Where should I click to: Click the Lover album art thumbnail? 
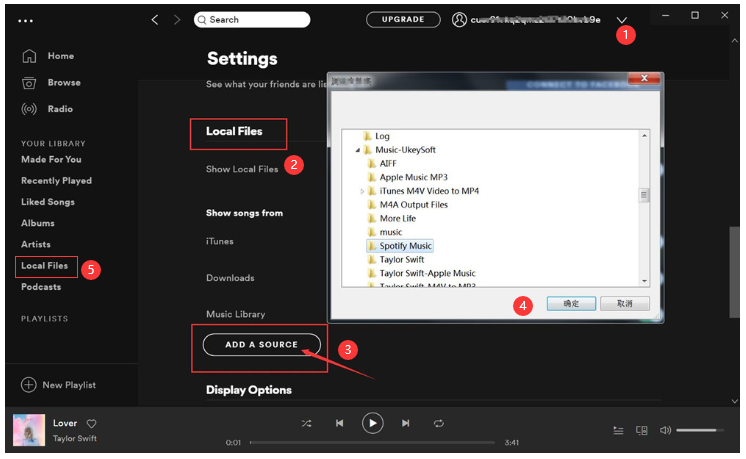(x=29, y=430)
